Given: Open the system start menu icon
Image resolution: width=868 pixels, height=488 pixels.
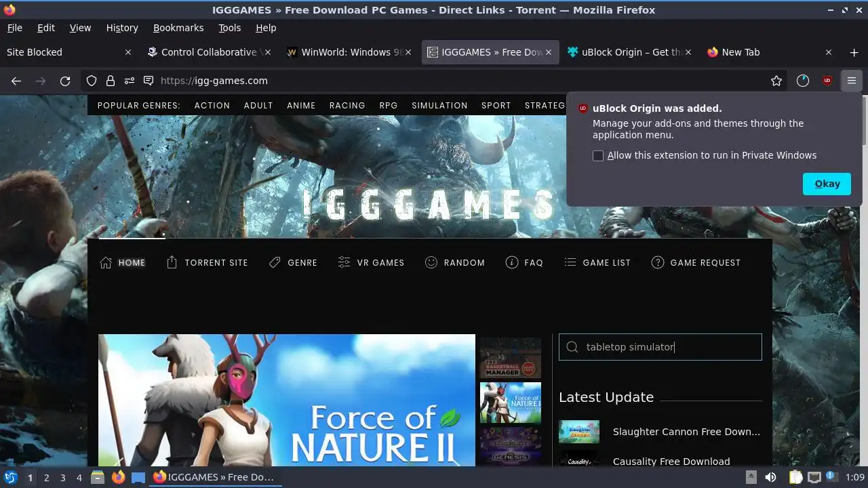Looking at the screenshot, I should click(x=10, y=477).
